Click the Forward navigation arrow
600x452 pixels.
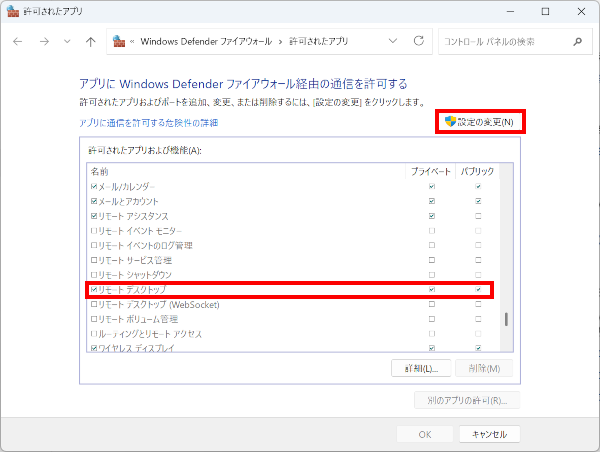(x=44, y=41)
